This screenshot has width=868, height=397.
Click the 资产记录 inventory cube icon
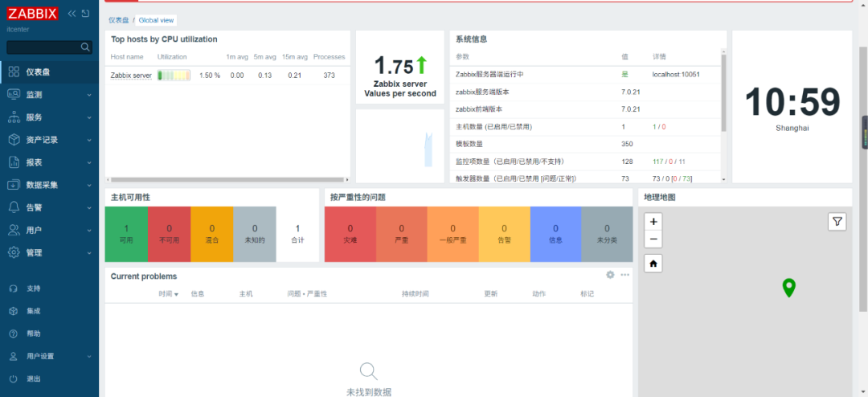14,140
